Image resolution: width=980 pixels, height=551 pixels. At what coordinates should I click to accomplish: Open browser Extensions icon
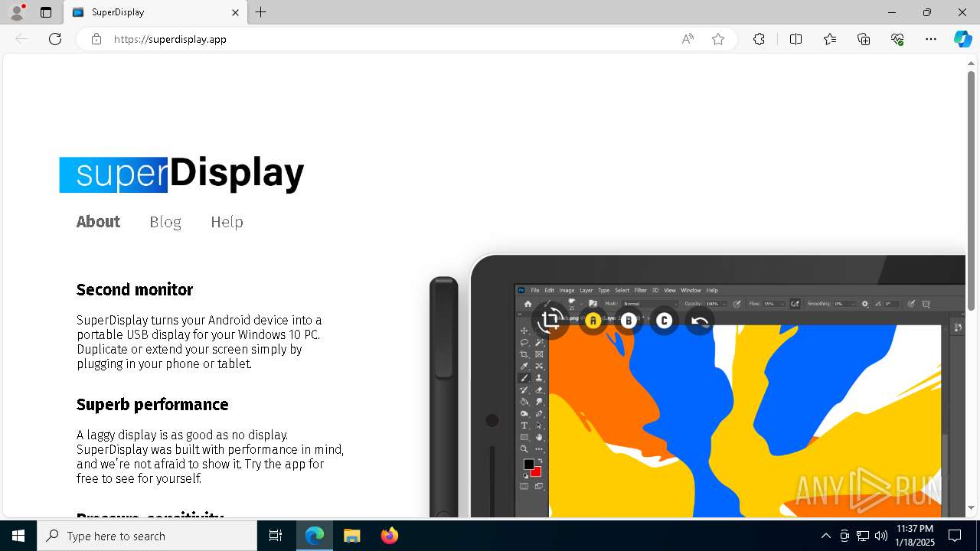pos(759,39)
